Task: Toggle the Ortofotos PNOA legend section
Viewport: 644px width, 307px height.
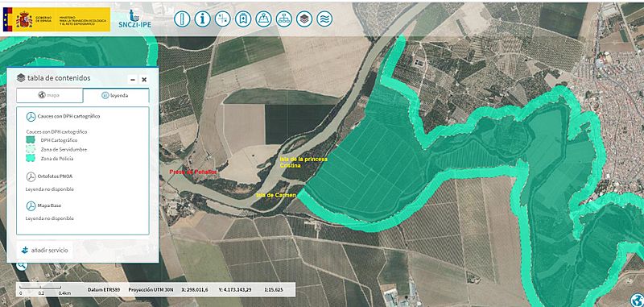Action: pos(31,176)
